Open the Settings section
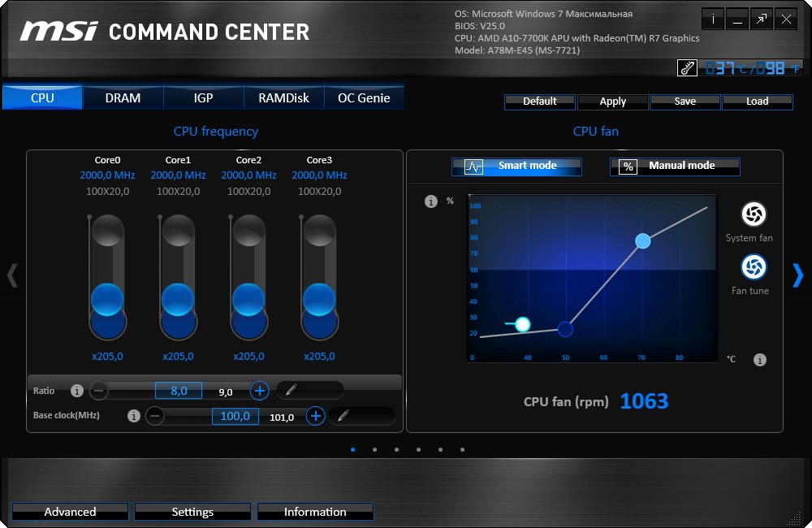This screenshot has width=812, height=528. pyautogui.click(x=192, y=512)
